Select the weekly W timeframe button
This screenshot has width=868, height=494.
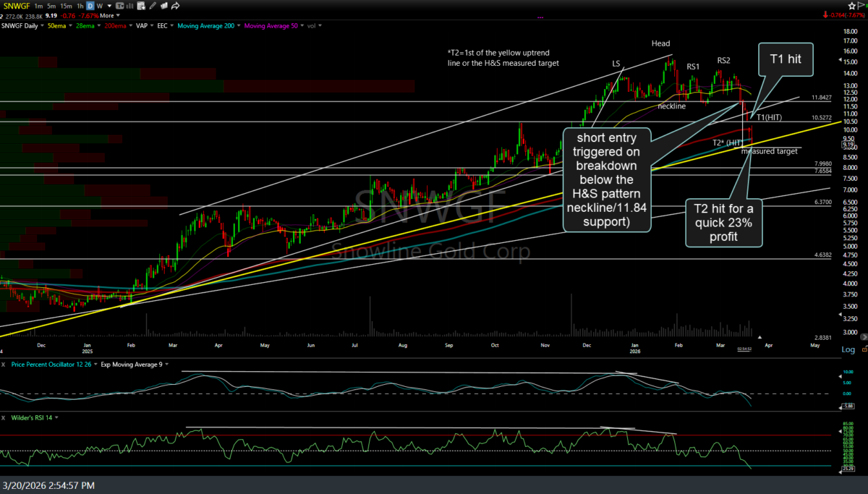coord(99,6)
